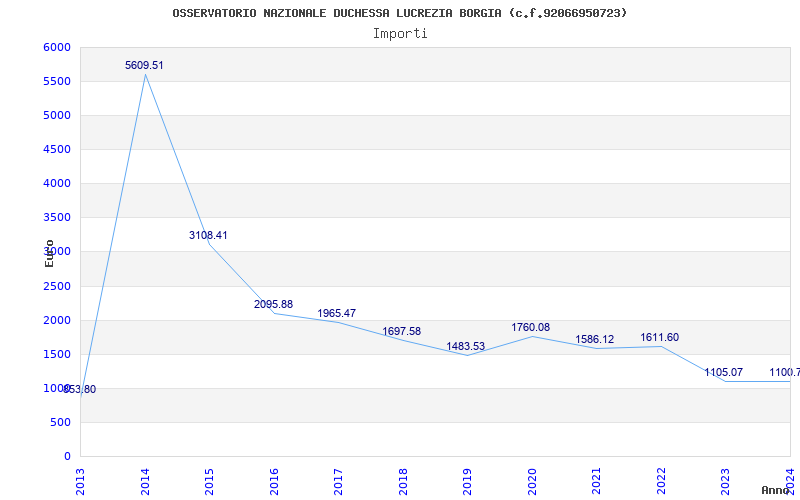Click the y-axis value 6000
Viewport: 800px width, 500px height.
click(x=57, y=47)
